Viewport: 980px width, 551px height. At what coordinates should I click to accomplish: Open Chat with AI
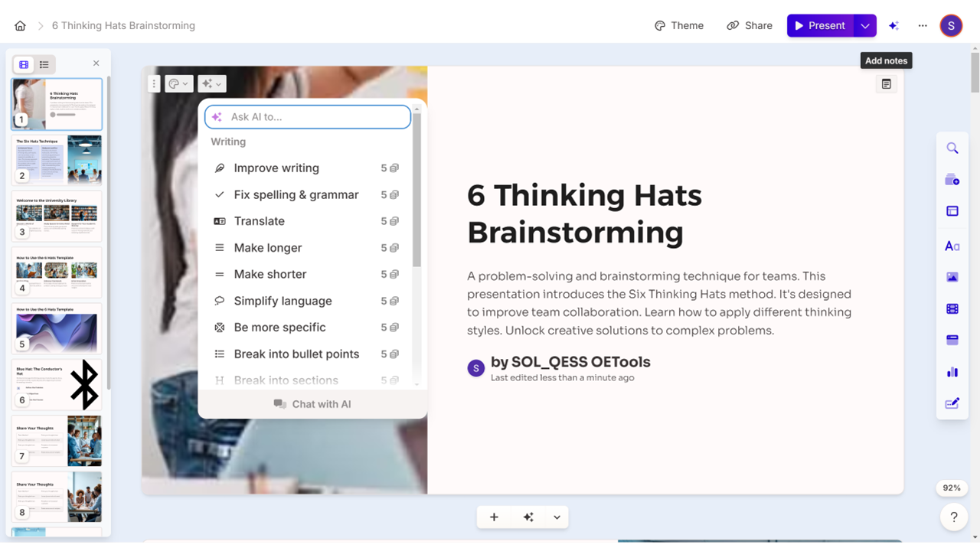pyautogui.click(x=312, y=404)
